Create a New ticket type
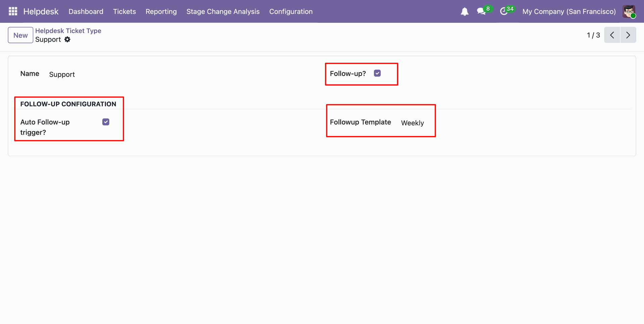This screenshot has height=324, width=644. pyautogui.click(x=20, y=35)
